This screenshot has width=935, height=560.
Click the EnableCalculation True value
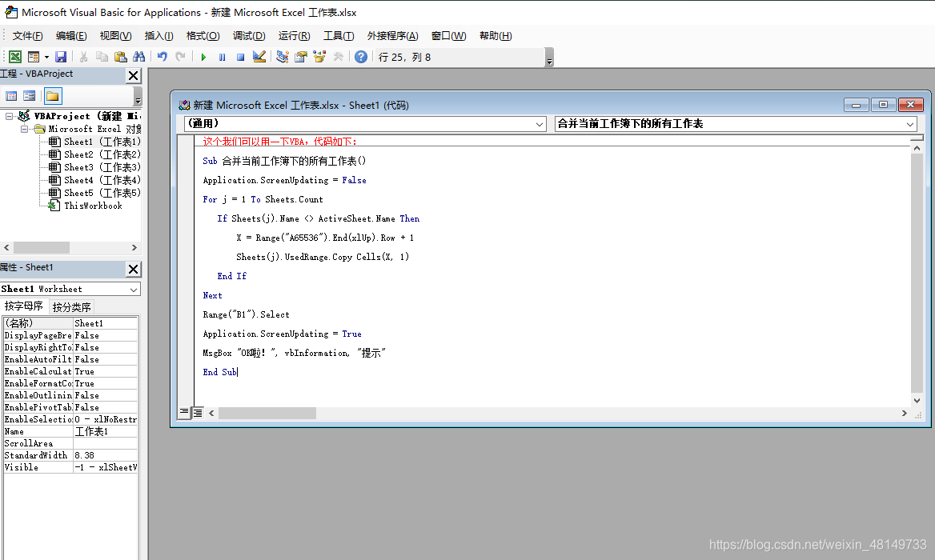106,371
